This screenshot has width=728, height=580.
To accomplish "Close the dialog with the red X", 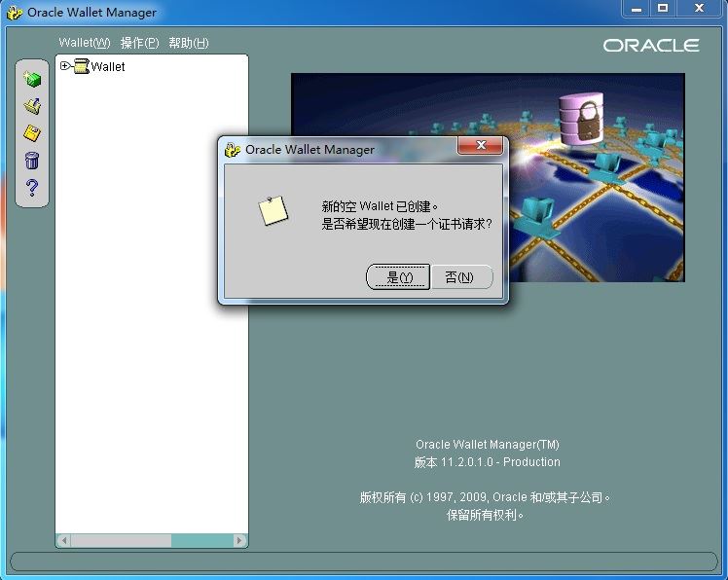I will tap(480, 145).
